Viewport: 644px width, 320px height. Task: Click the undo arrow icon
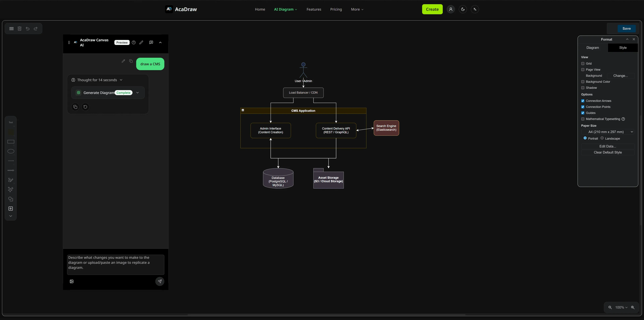click(x=28, y=29)
